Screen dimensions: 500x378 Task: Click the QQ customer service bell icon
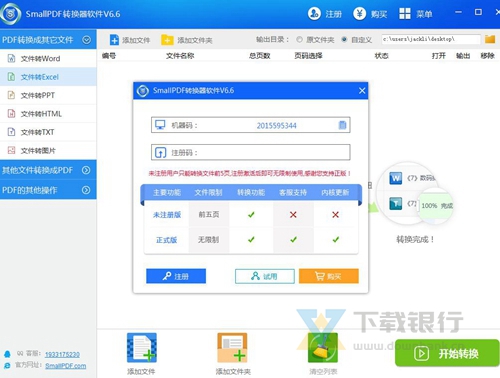[x=7, y=354]
